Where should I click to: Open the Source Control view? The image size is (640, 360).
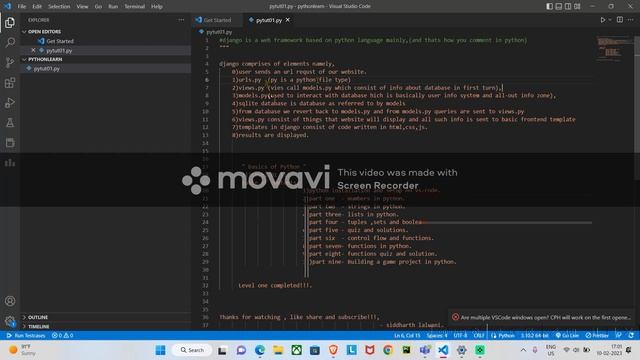10,62
